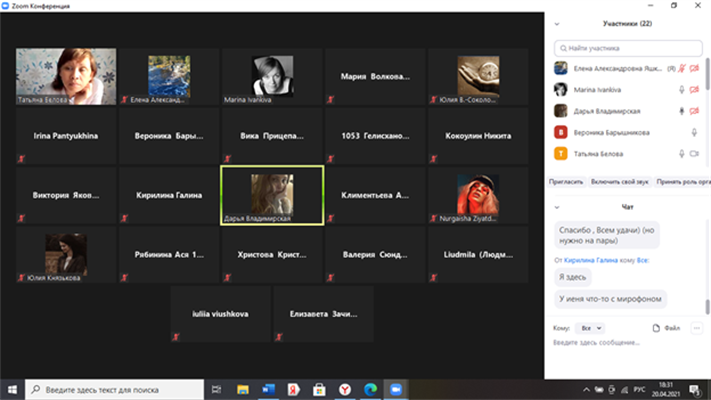Viewport: 711px width, 400px height.
Task: Toggle camera-off icon for Дарья Владимирская
Action: 694,111
